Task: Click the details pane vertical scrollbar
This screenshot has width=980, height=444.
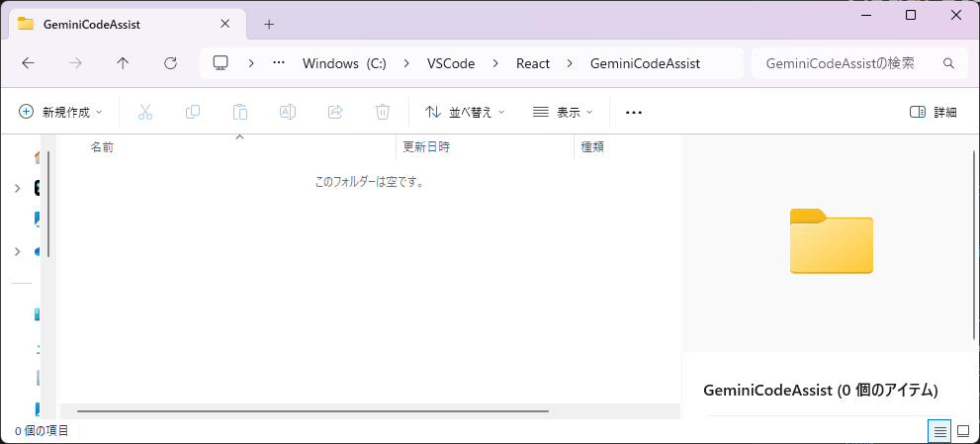Action: tap(973, 245)
